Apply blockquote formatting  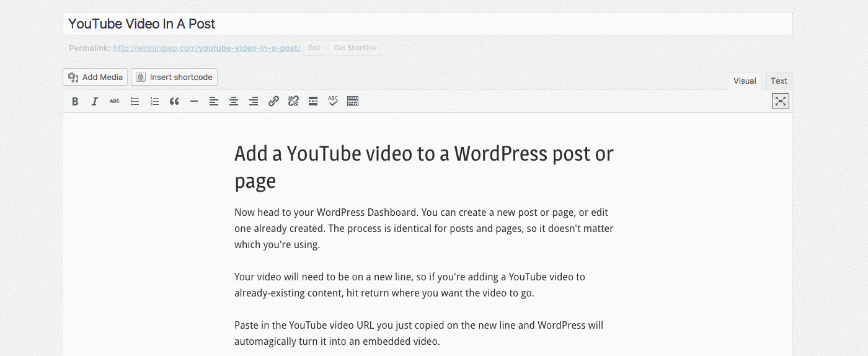tap(174, 102)
